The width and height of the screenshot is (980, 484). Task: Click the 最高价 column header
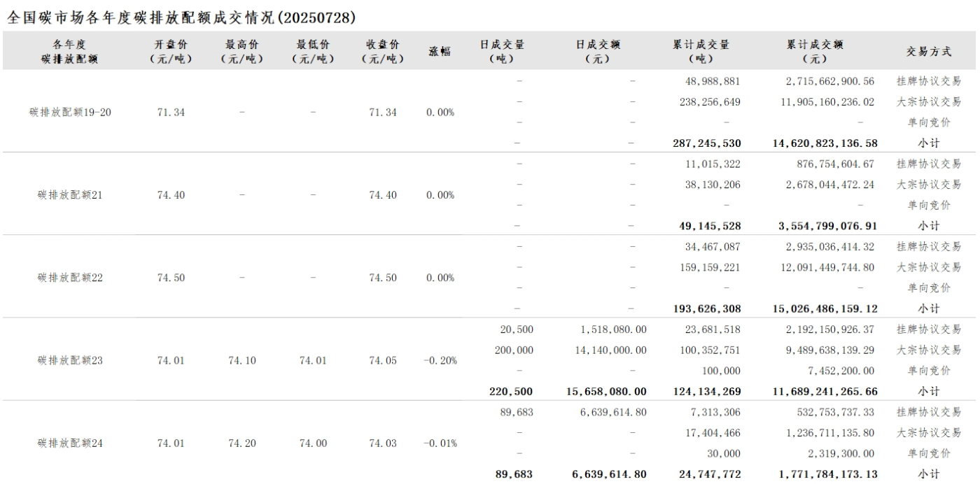[241, 52]
